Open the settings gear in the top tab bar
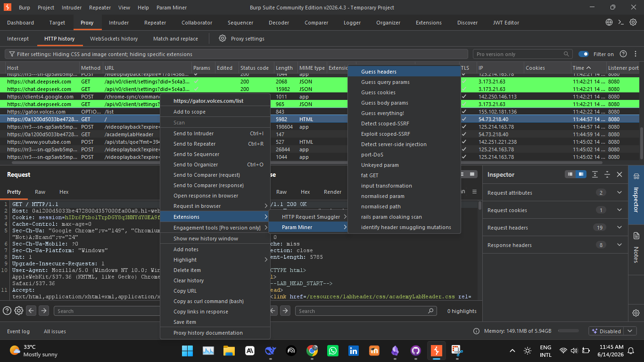 point(634,23)
